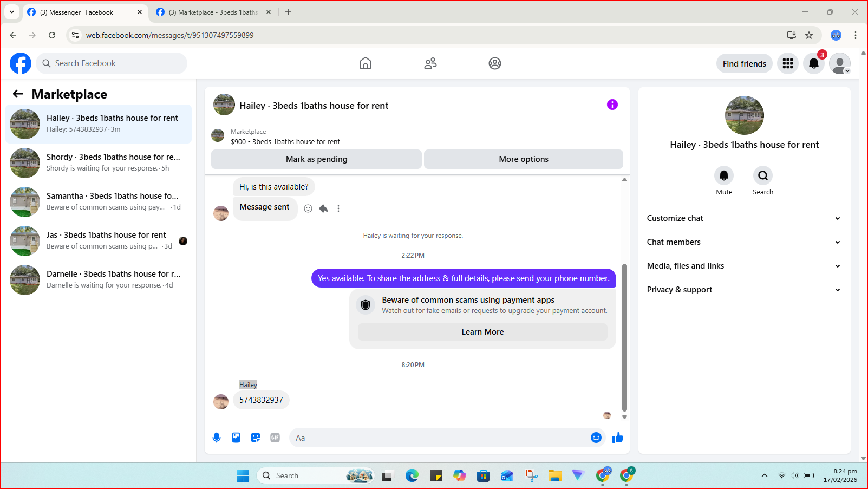Attach a photo with image icon
Screen dimensions: 868x489
(236, 438)
